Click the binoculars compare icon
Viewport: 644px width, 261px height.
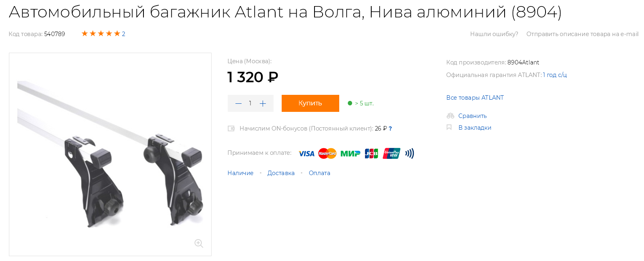pyautogui.click(x=450, y=116)
